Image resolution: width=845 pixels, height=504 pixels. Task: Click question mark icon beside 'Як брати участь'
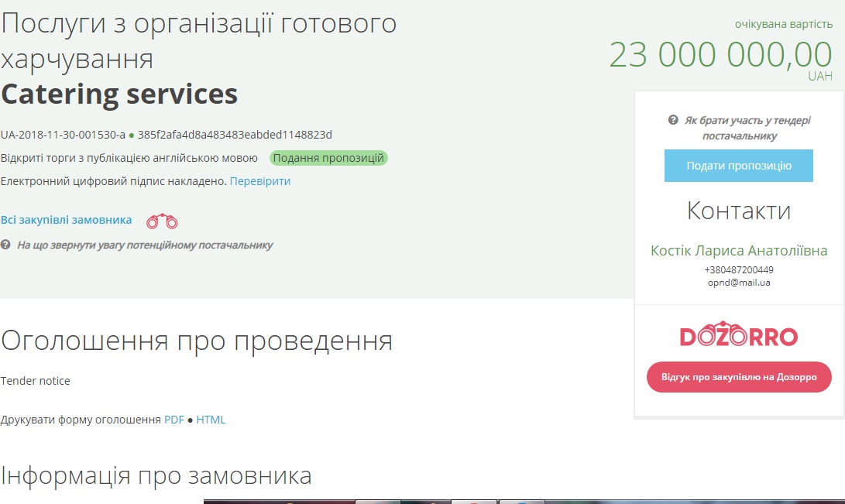(673, 121)
